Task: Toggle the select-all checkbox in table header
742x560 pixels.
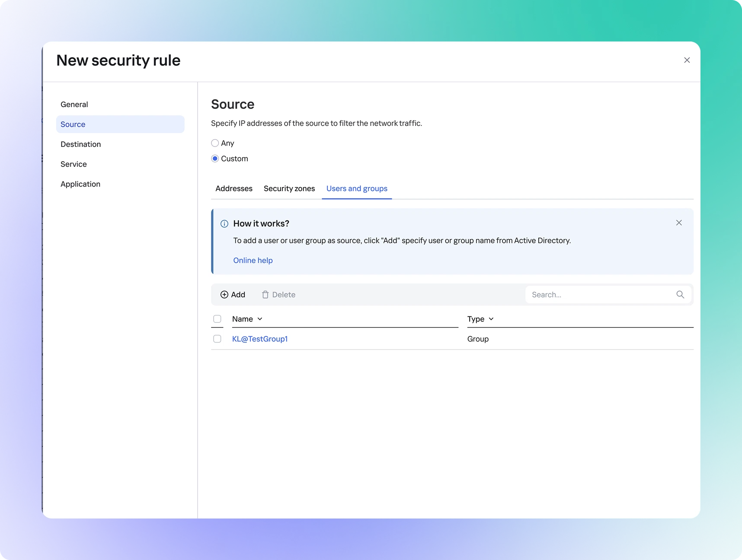Action: (217, 319)
